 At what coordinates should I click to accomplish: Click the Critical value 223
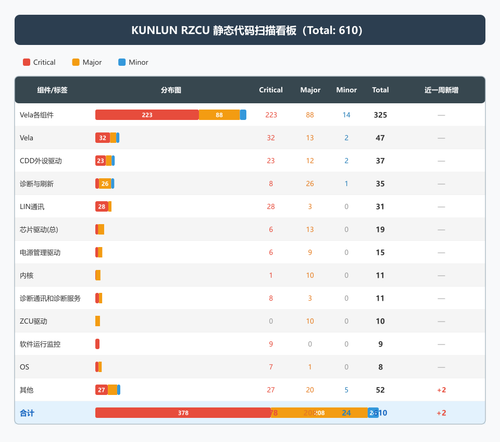pyautogui.click(x=271, y=115)
